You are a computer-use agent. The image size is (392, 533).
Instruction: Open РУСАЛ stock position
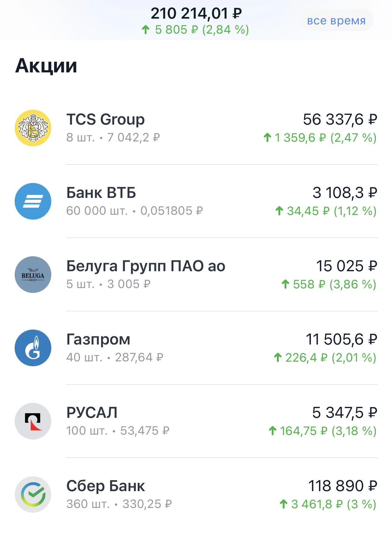point(196,421)
